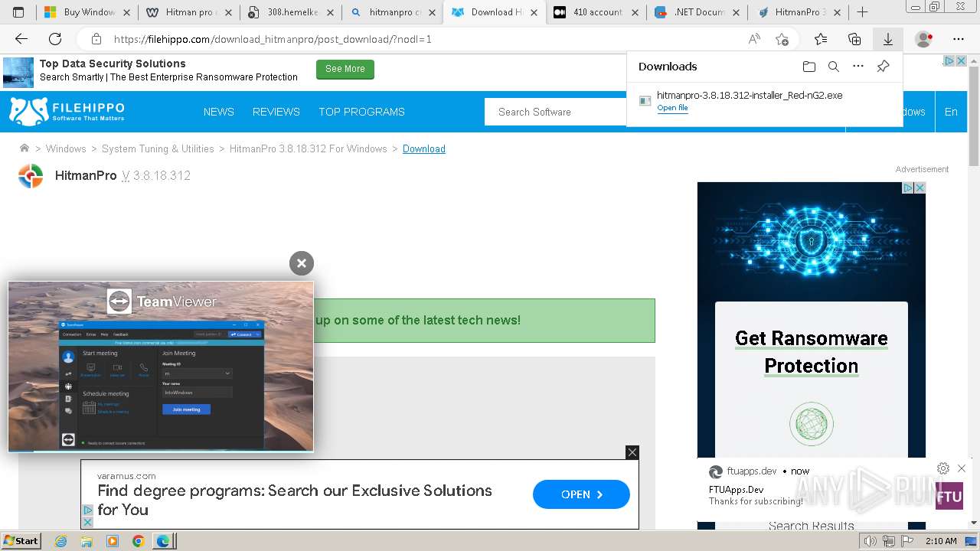Open NEWS in FileHippo navigation

tap(219, 112)
